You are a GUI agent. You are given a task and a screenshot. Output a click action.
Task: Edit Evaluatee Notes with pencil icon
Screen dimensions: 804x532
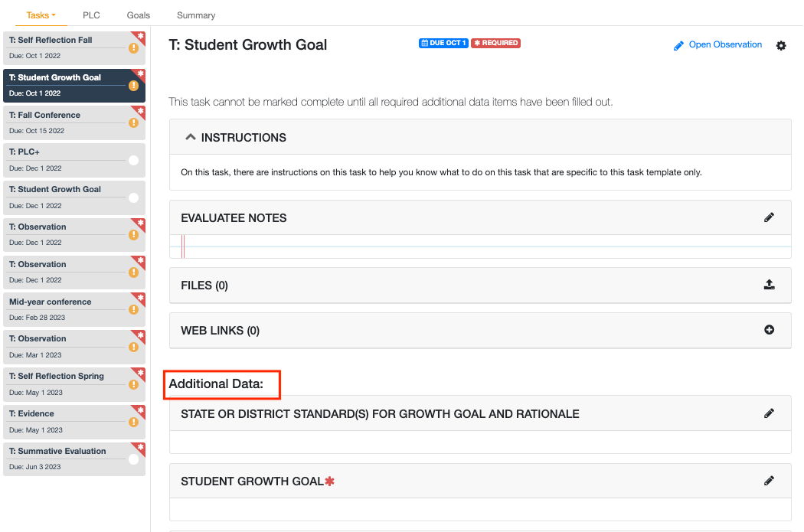click(769, 217)
